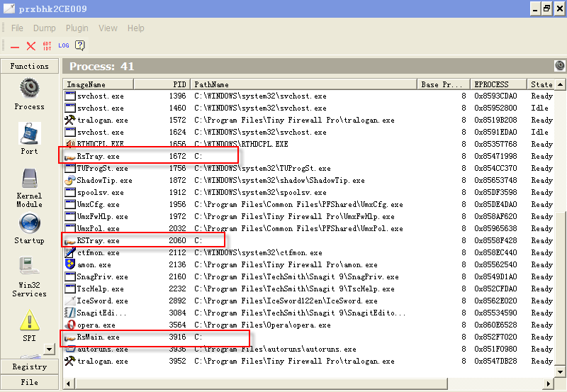Click the EPROCESS value 0x852F7020
The image size is (567, 392).
pos(495,337)
